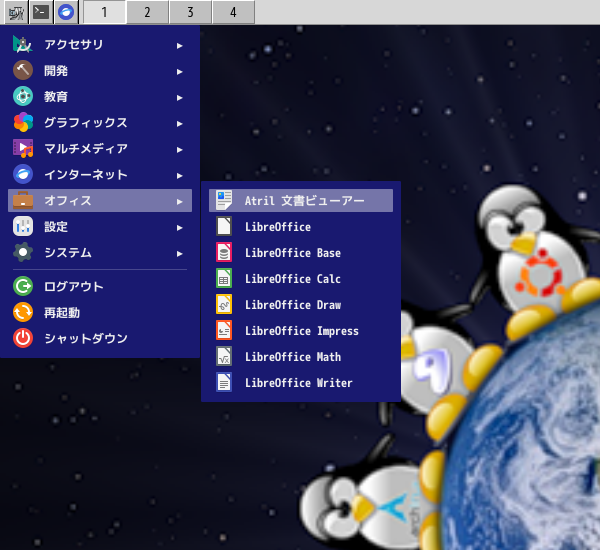Click the red シャットダウン power icon
The height and width of the screenshot is (550, 600).
(x=23, y=338)
